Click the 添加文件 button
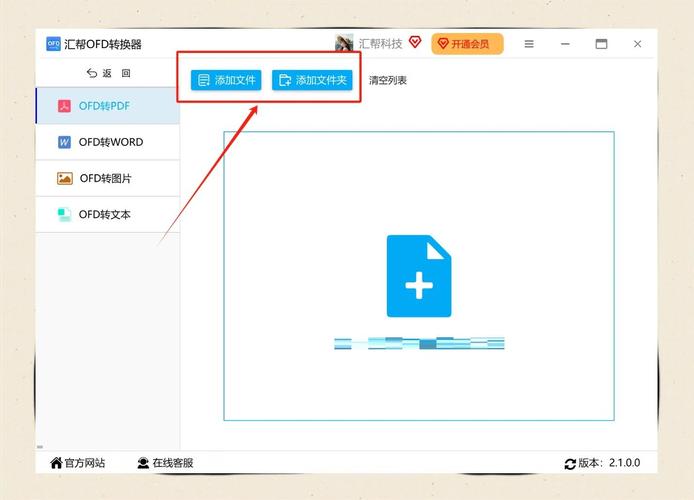The image size is (694, 500). [x=226, y=80]
